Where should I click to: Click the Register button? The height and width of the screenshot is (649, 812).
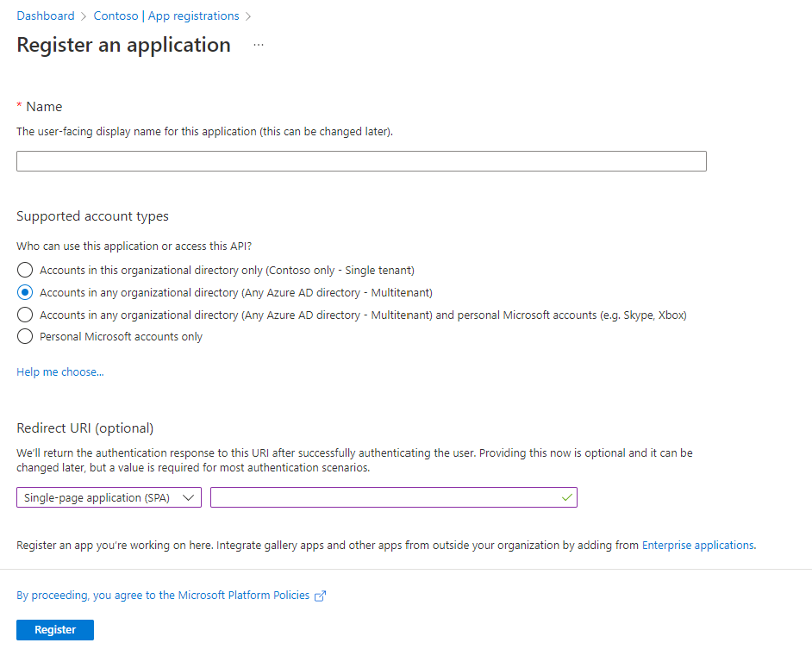[x=54, y=629]
